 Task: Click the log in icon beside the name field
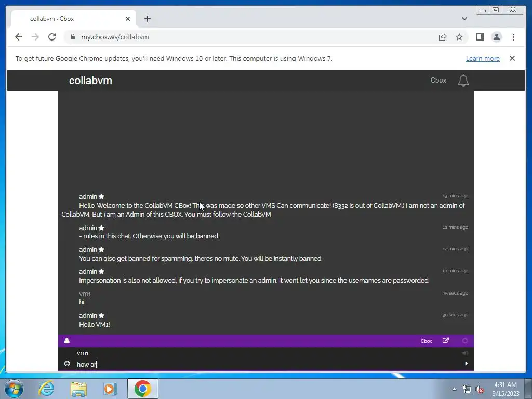(465, 353)
